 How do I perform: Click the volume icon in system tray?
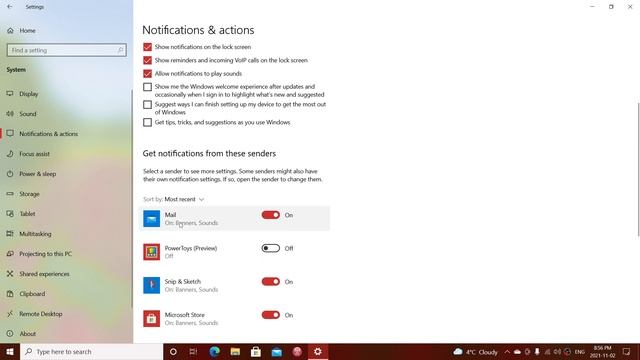tap(557, 352)
